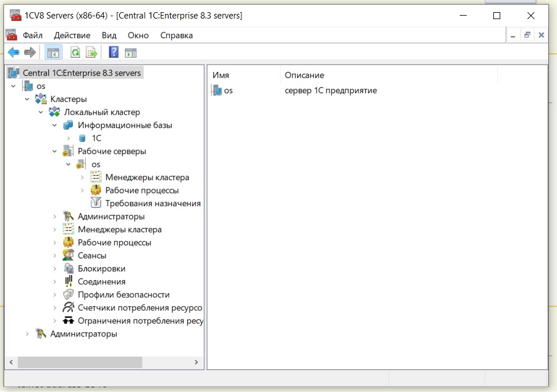Screen dimensions: 557x392
Task: Refresh the view using the green toolbar icon
Action: click(75, 53)
